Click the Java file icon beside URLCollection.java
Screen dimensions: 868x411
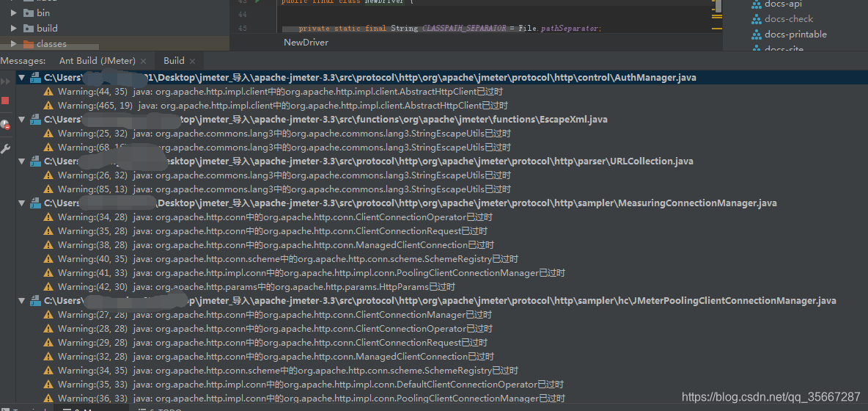(35, 161)
